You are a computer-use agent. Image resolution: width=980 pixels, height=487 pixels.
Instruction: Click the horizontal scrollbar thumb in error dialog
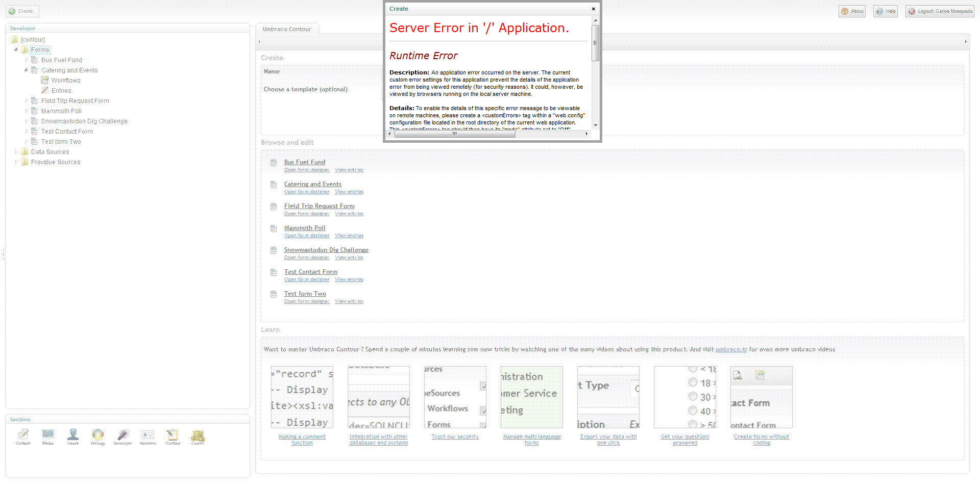(x=455, y=134)
